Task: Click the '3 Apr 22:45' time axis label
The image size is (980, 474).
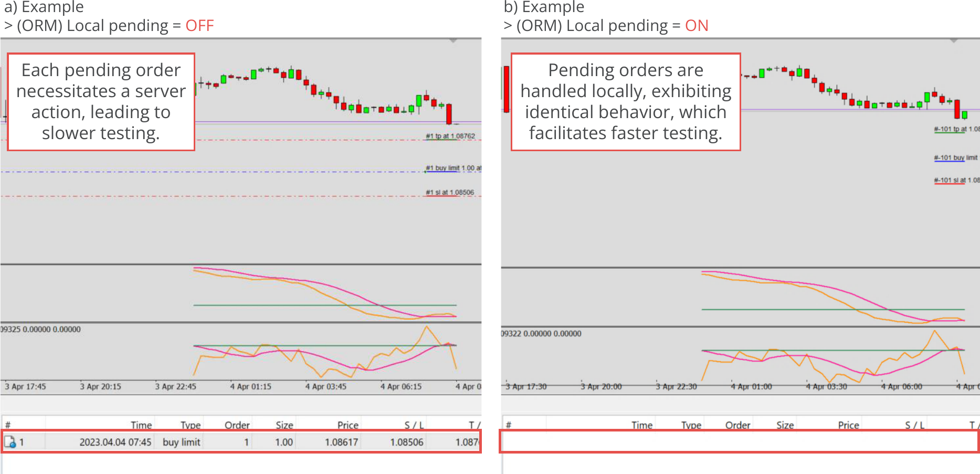Action: click(175, 386)
